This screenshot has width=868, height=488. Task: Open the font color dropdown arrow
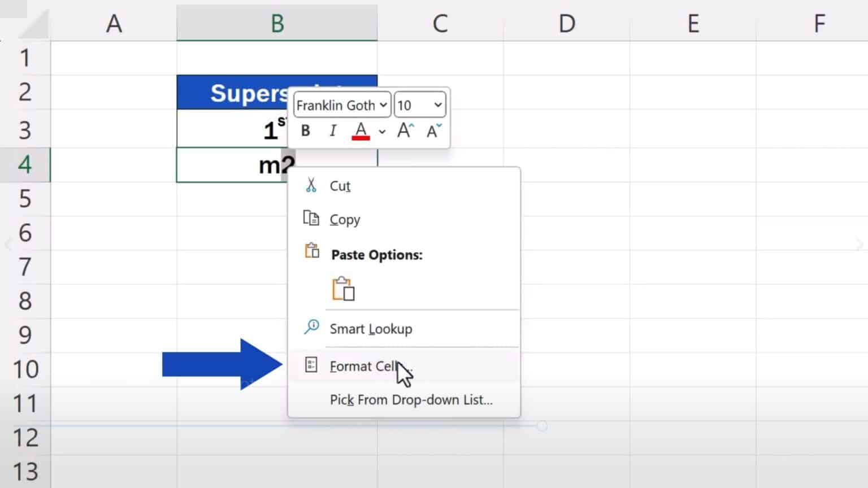(382, 131)
